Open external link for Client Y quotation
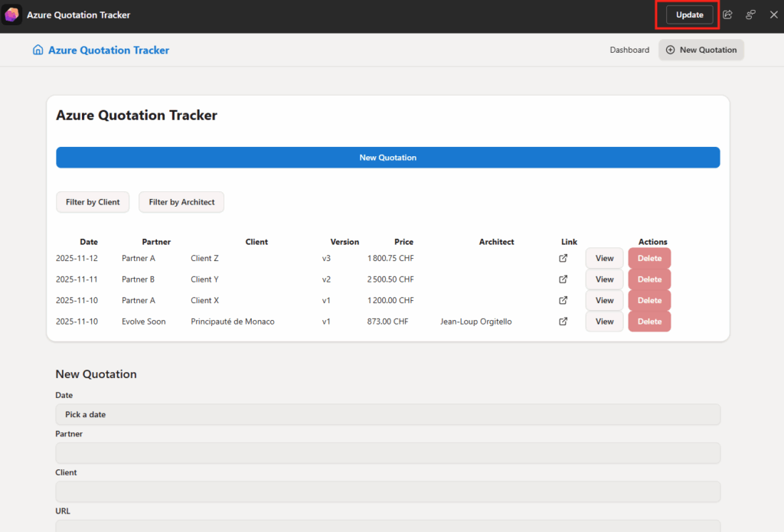The width and height of the screenshot is (784, 532). [563, 279]
